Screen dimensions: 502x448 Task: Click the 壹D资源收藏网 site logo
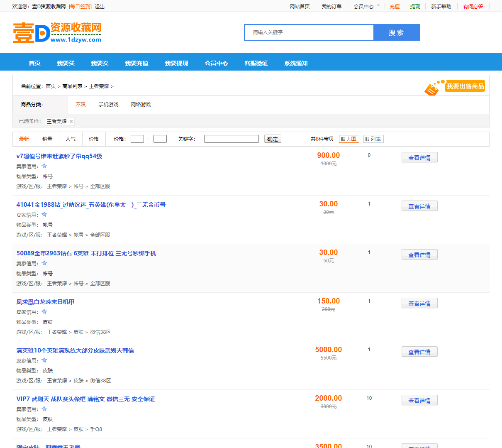click(57, 32)
